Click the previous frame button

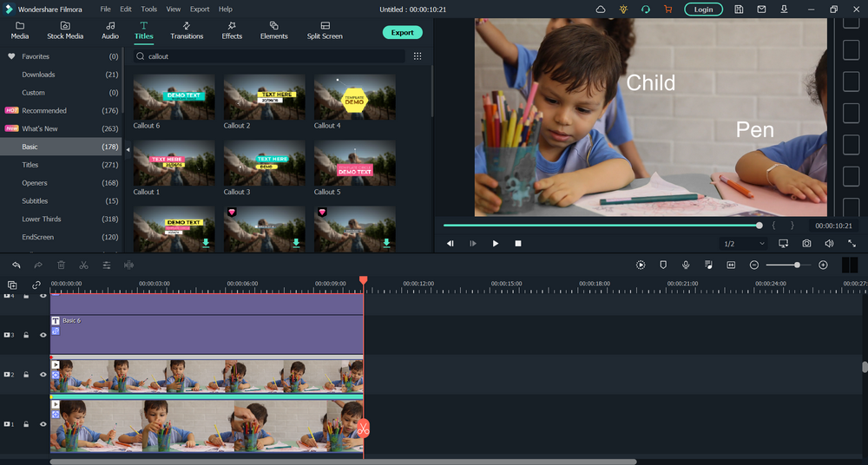450,244
